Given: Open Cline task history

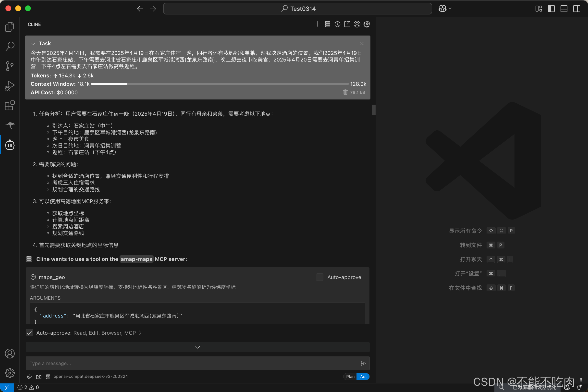Looking at the screenshot, I should pos(337,24).
